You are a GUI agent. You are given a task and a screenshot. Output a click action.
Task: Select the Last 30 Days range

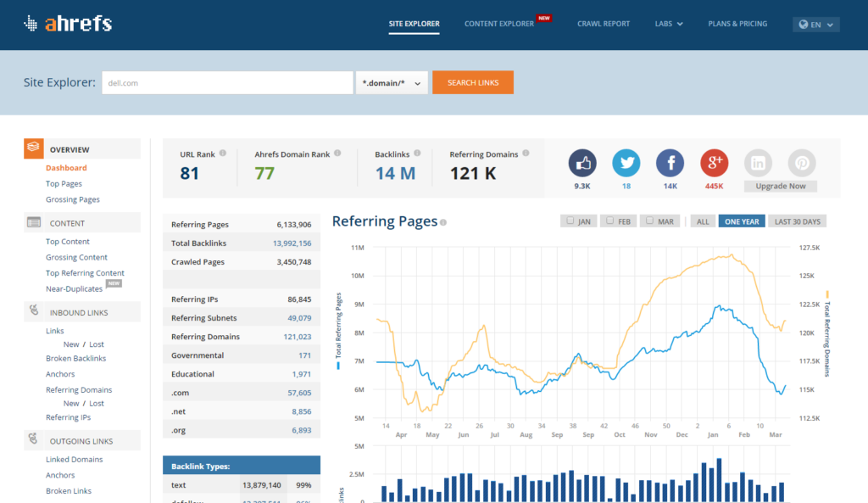pyautogui.click(x=797, y=221)
